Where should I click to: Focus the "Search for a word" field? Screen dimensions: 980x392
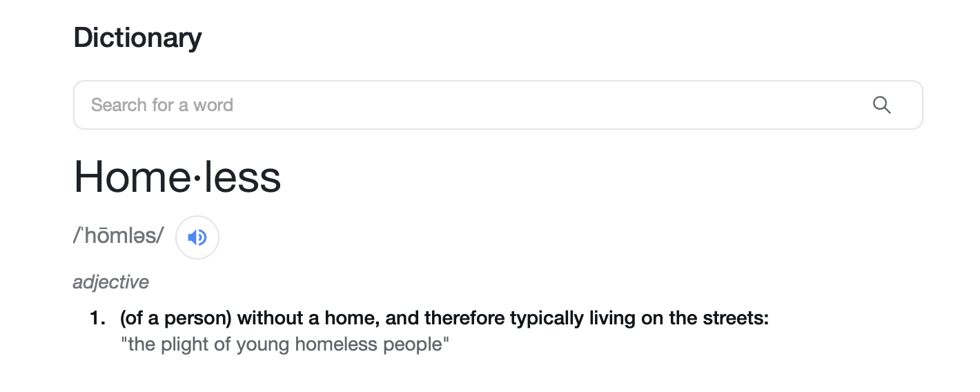tap(469, 105)
